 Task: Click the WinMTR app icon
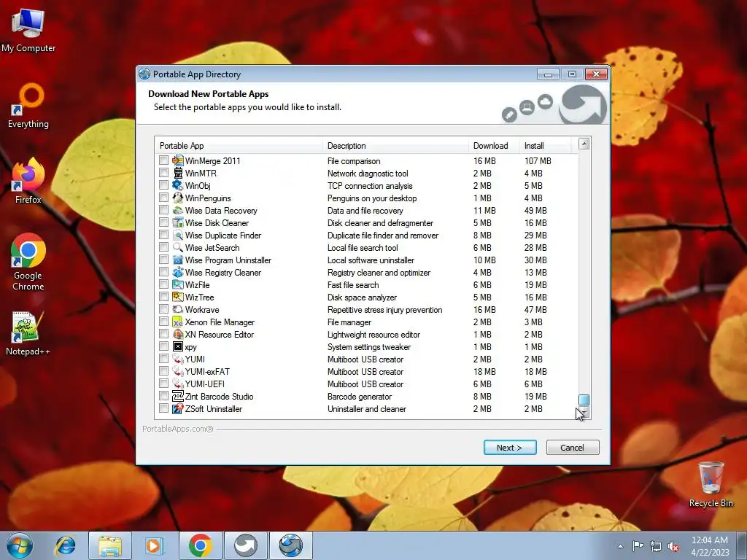178,173
